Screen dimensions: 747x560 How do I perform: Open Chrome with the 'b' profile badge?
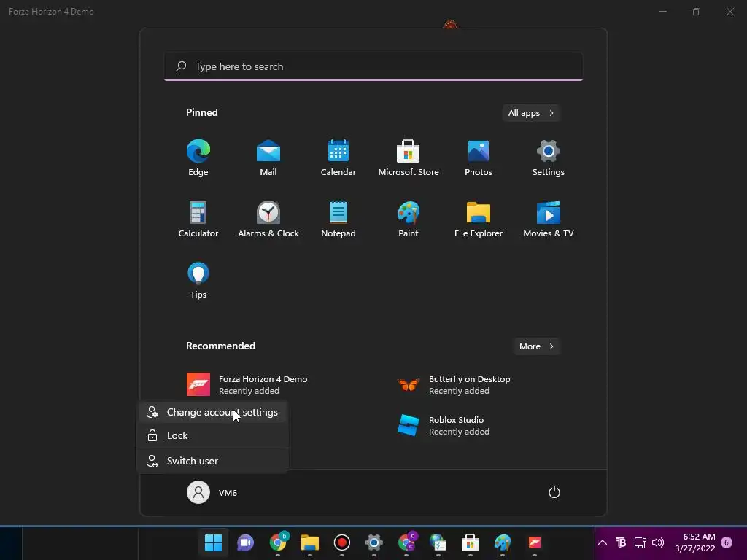click(278, 542)
